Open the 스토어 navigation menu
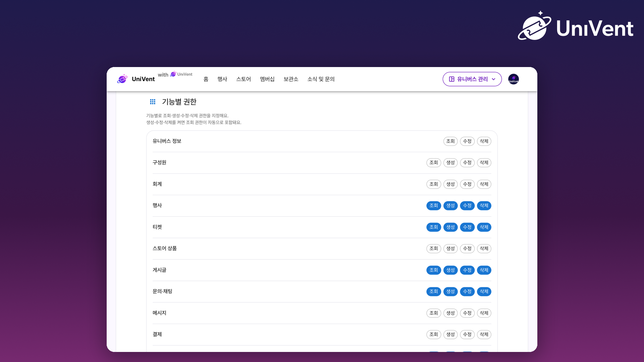The height and width of the screenshot is (362, 644). click(x=244, y=79)
